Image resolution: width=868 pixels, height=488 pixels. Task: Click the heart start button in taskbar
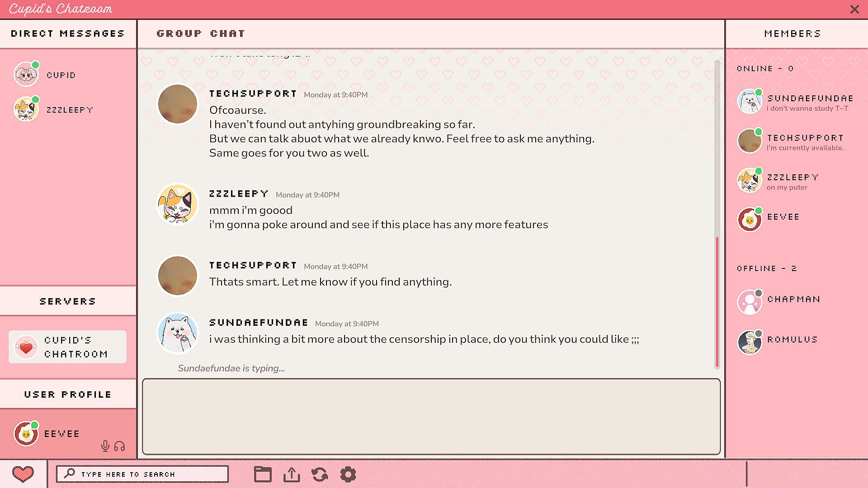coord(23,474)
